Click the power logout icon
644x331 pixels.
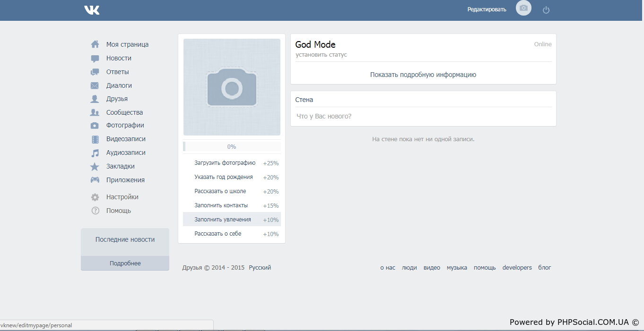[546, 10]
